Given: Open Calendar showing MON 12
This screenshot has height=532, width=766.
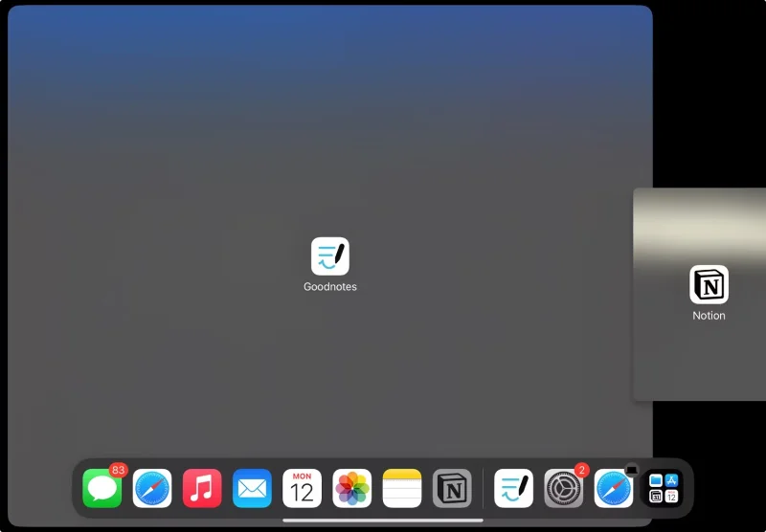Looking at the screenshot, I should coord(302,488).
